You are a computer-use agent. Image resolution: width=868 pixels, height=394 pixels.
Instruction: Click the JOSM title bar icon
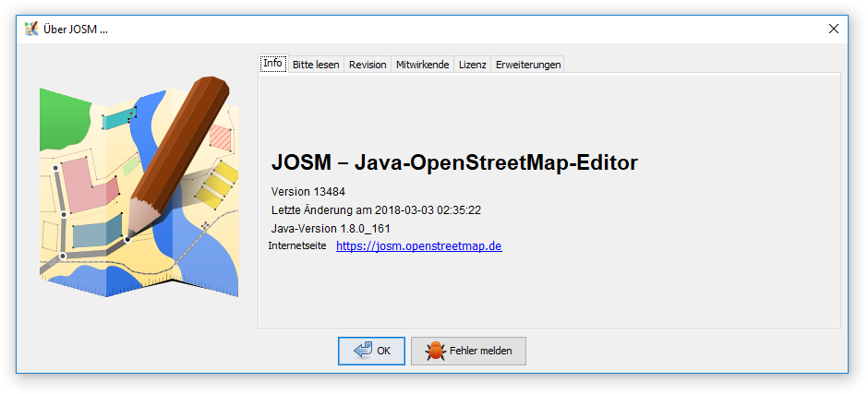point(31,29)
